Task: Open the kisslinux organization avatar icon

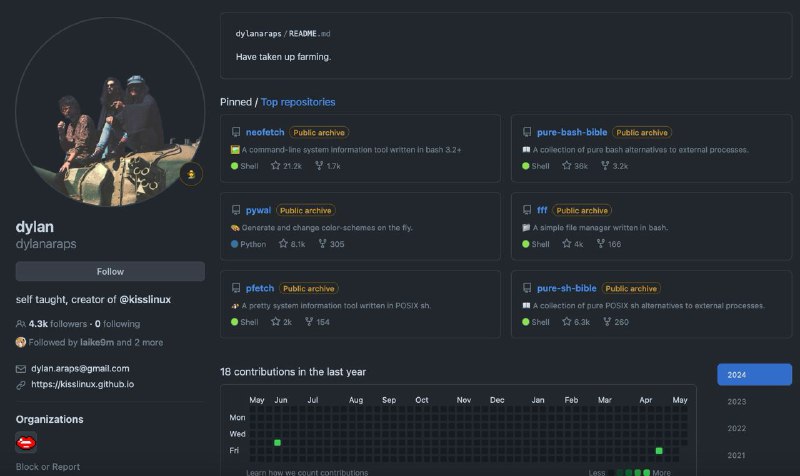Action: [x=27, y=442]
